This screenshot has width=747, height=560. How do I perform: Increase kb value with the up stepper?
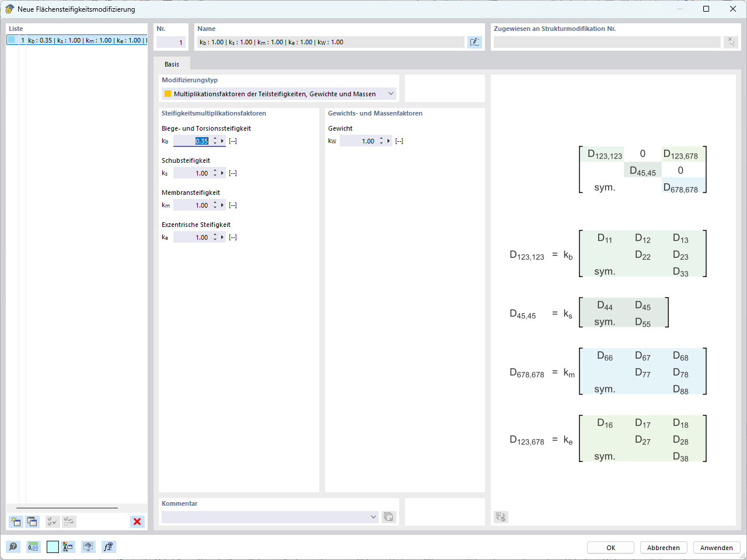tap(215, 138)
